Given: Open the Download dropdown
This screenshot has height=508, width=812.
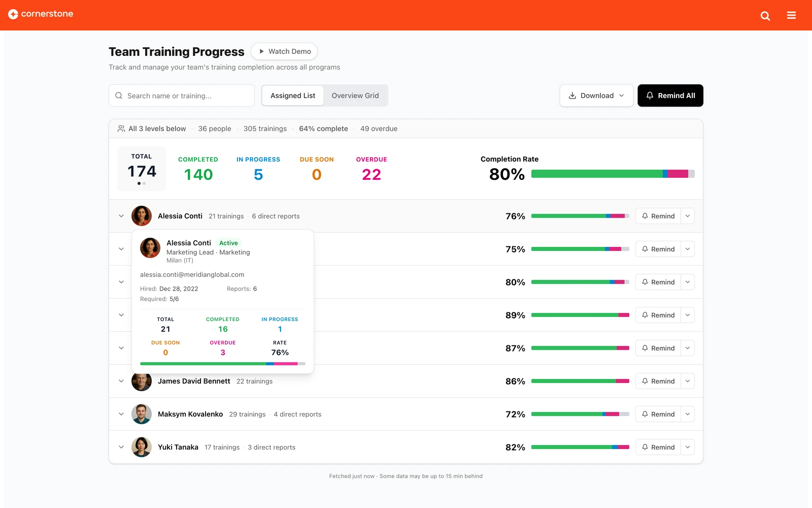Looking at the screenshot, I should pos(596,96).
